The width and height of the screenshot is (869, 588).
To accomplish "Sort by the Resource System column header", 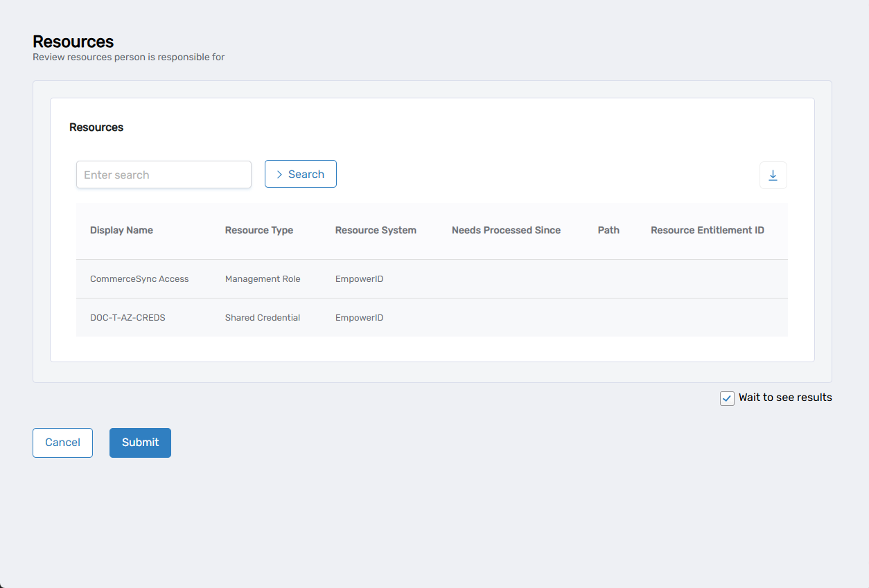I will point(376,230).
